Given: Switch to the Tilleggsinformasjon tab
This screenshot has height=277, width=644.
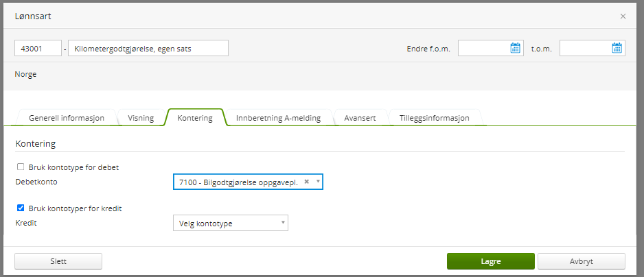Looking at the screenshot, I should click(434, 118).
